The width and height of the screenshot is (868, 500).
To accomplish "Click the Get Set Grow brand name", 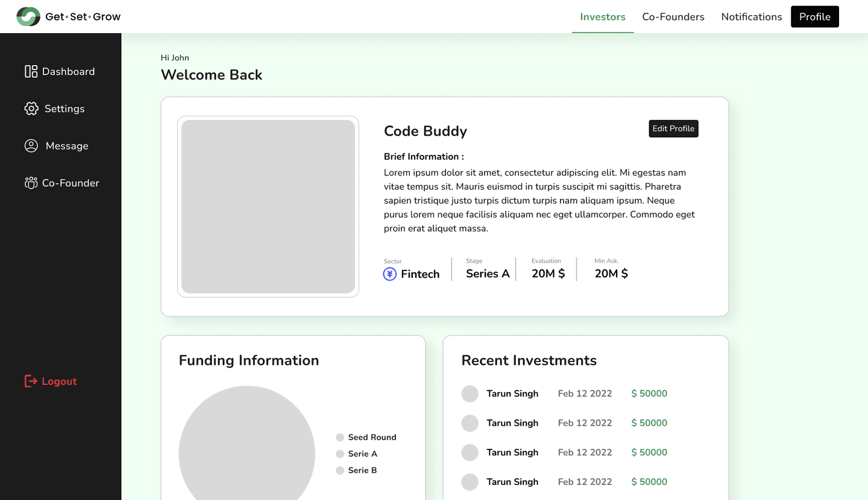I will [x=83, y=17].
